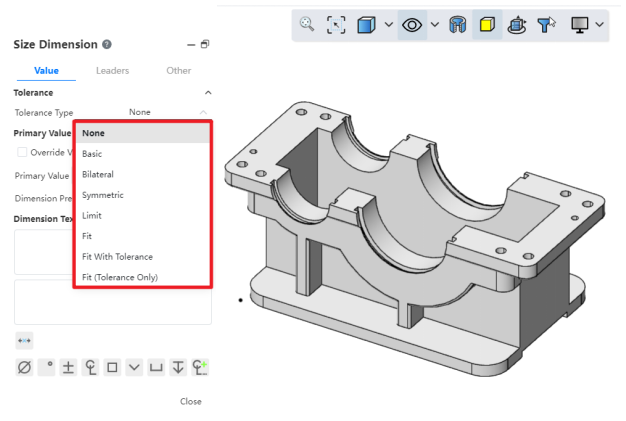The height and width of the screenshot is (421, 626).
Task: Select Symmetric in the tolerance list
Action: tap(102, 195)
